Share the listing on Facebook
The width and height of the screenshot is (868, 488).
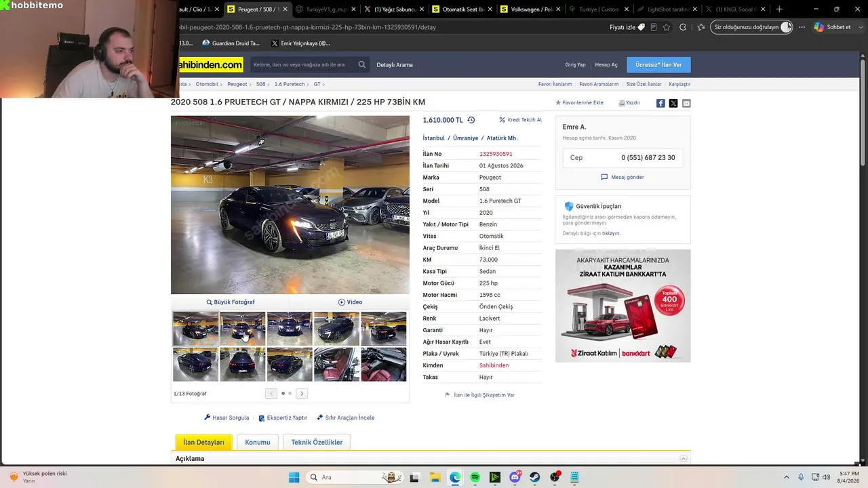[x=660, y=103]
